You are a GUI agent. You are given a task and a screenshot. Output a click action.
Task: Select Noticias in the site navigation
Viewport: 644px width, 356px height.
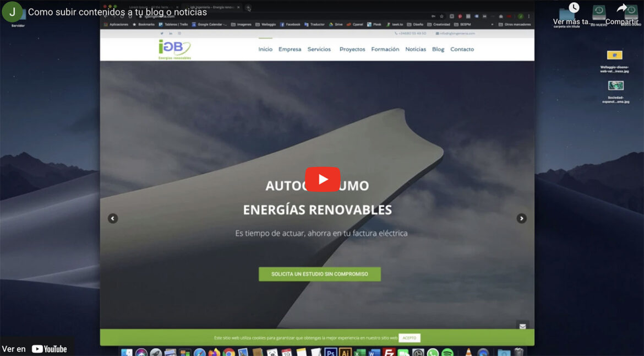pyautogui.click(x=416, y=49)
